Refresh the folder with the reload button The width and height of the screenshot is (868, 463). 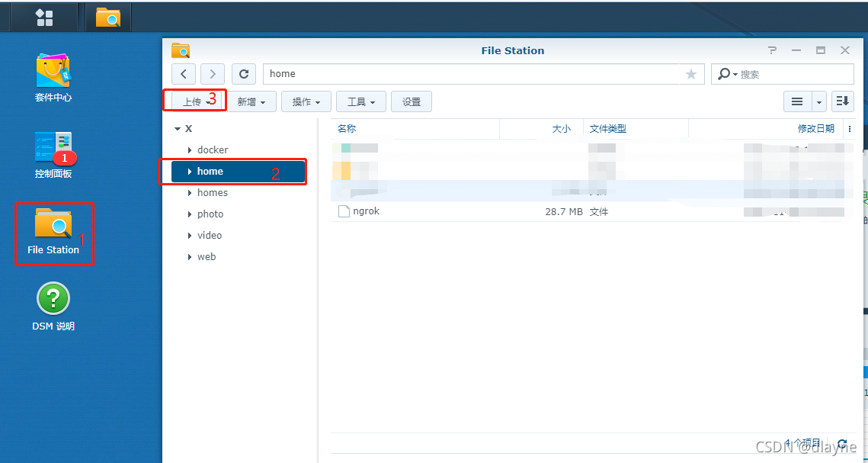244,74
